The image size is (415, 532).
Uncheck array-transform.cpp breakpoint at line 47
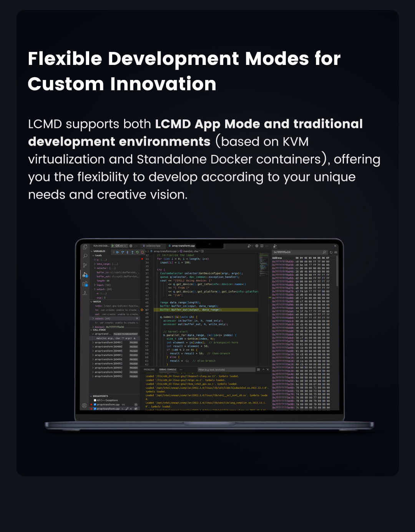click(x=95, y=409)
